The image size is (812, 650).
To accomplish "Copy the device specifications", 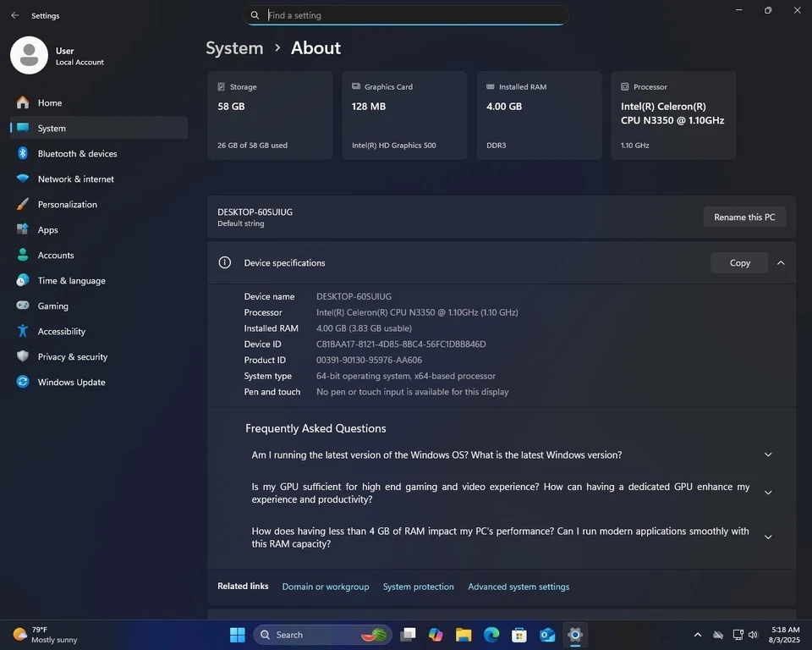I will click(x=738, y=262).
